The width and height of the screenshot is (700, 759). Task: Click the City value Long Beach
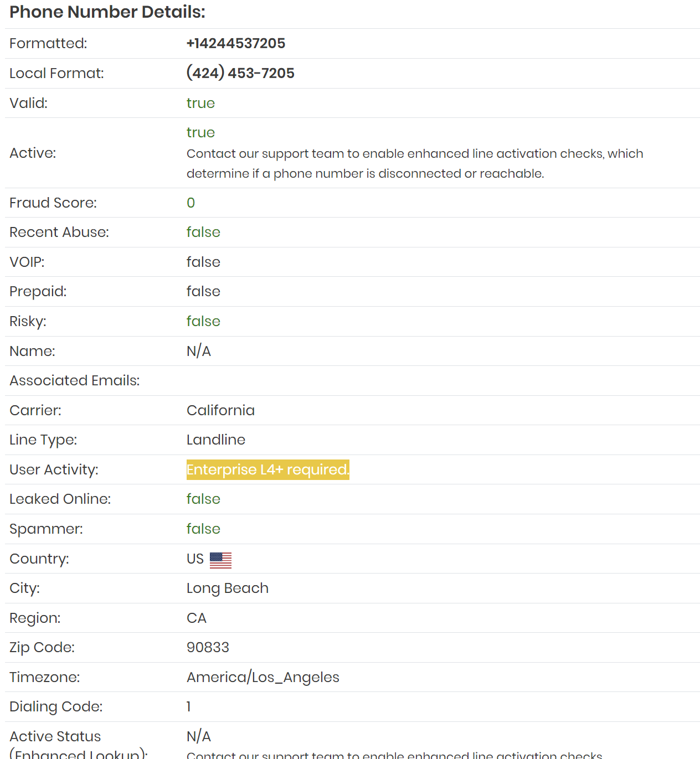(x=227, y=588)
